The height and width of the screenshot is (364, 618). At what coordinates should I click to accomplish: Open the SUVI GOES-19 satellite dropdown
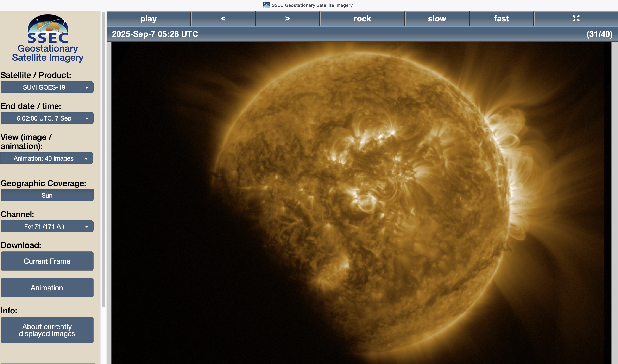pos(47,87)
